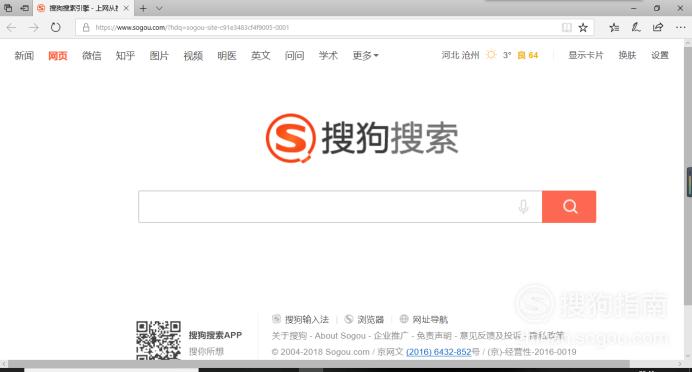Add page to favorites star icon
Screen dimensions: 692x372
click(x=583, y=27)
